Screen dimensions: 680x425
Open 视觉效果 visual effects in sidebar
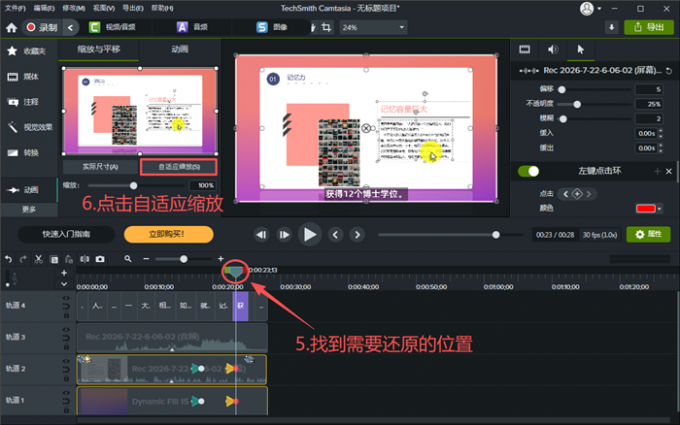[x=29, y=127]
